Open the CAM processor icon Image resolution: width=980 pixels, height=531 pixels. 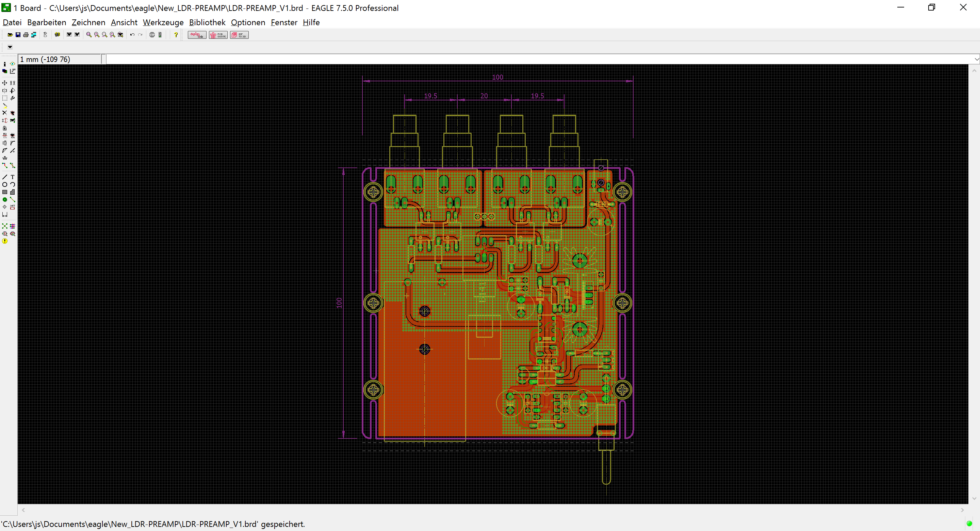coord(34,35)
